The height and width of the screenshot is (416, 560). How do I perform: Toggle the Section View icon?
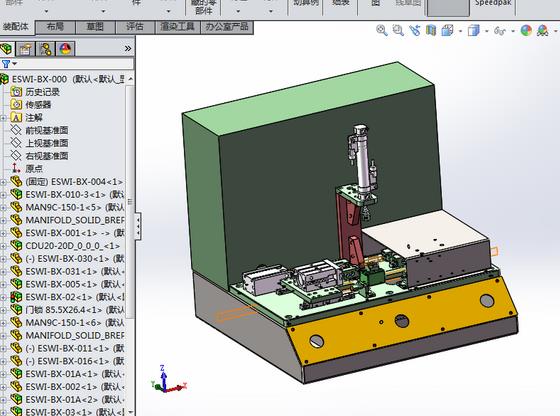click(x=431, y=30)
